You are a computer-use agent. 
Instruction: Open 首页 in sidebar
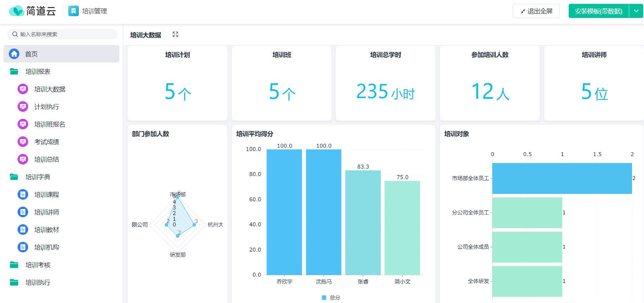pyautogui.click(x=61, y=54)
